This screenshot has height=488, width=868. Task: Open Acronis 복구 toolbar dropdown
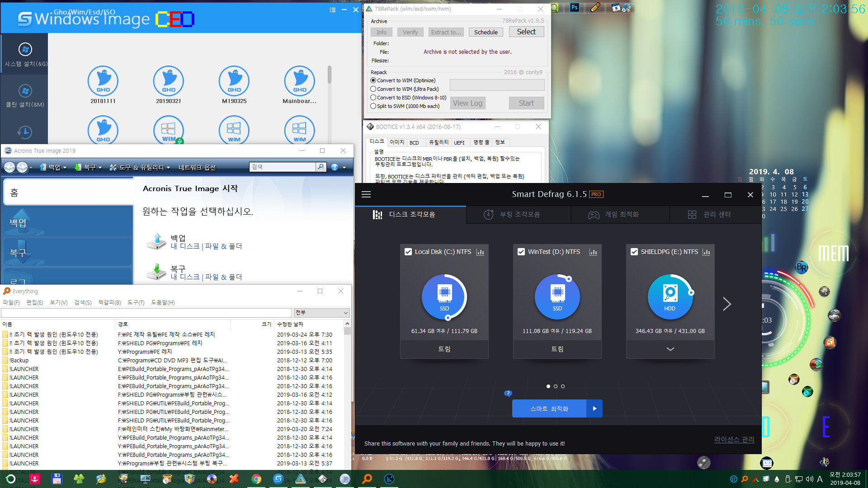(88, 167)
